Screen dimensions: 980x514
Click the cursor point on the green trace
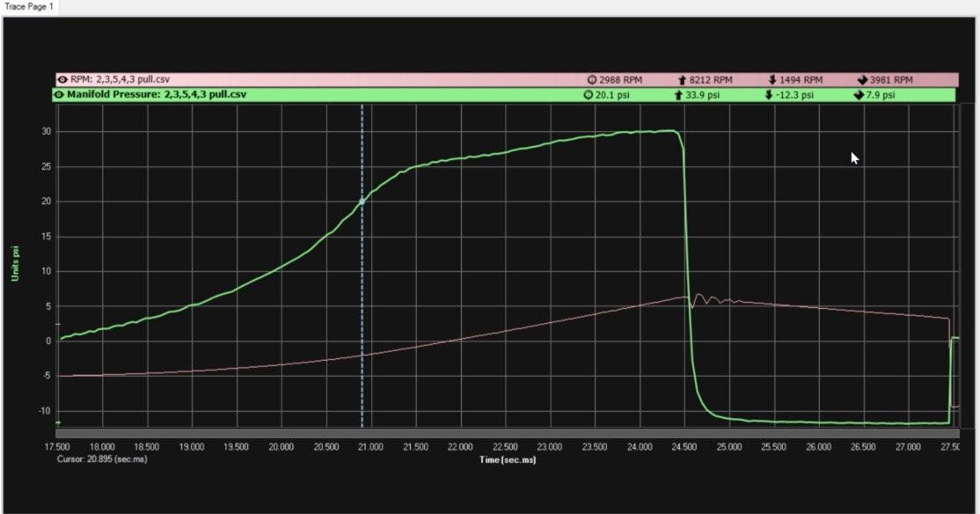[362, 202]
